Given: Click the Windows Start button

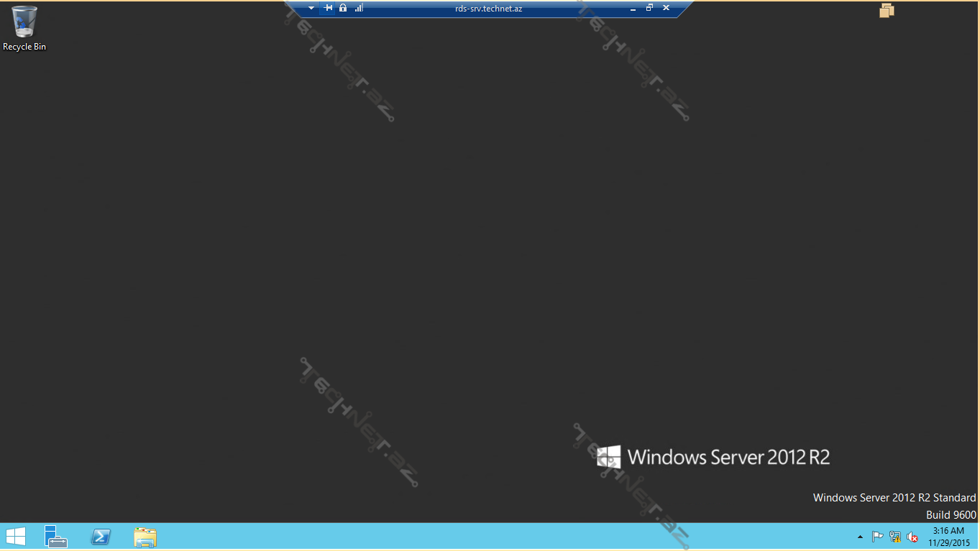Looking at the screenshot, I should pyautogui.click(x=16, y=537).
